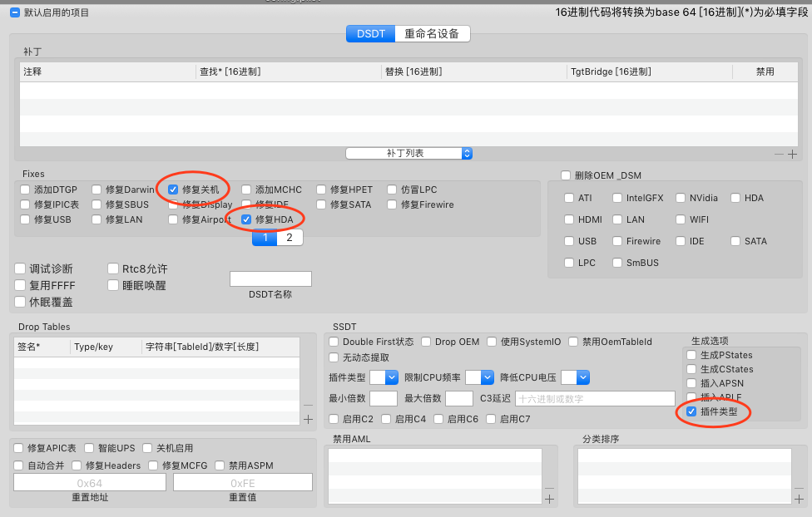Click the 重置值 0xFE field

click(x=243, y=482)
